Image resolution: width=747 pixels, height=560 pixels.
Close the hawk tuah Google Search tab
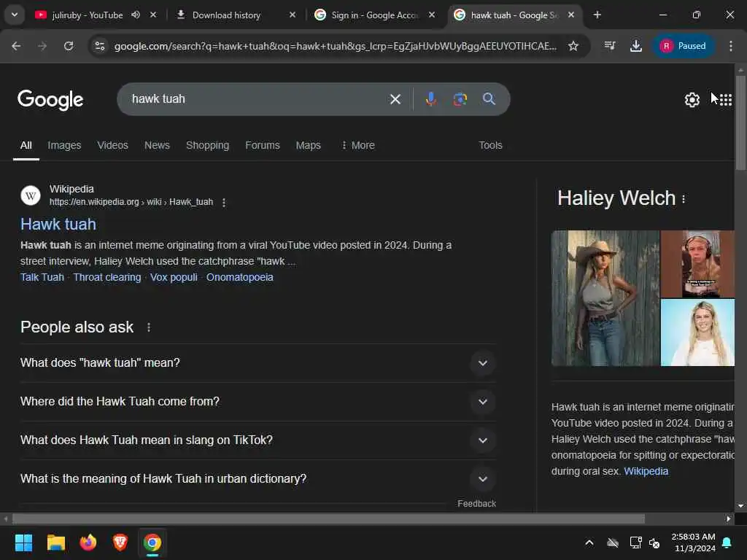(570, 15)
